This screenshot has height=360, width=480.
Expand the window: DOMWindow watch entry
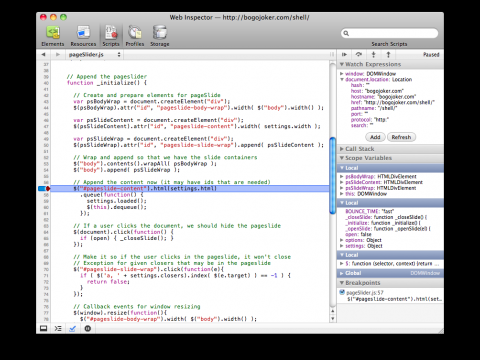coord(341,73)
